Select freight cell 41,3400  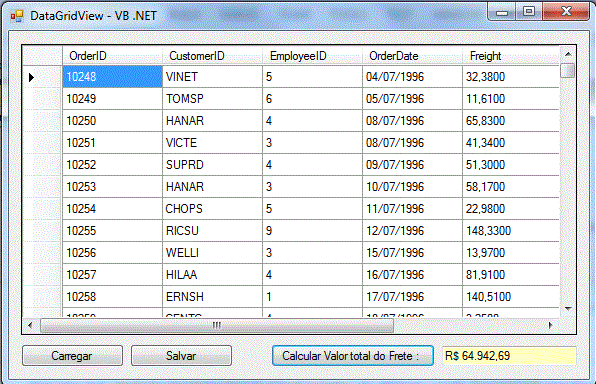[511, 143]
